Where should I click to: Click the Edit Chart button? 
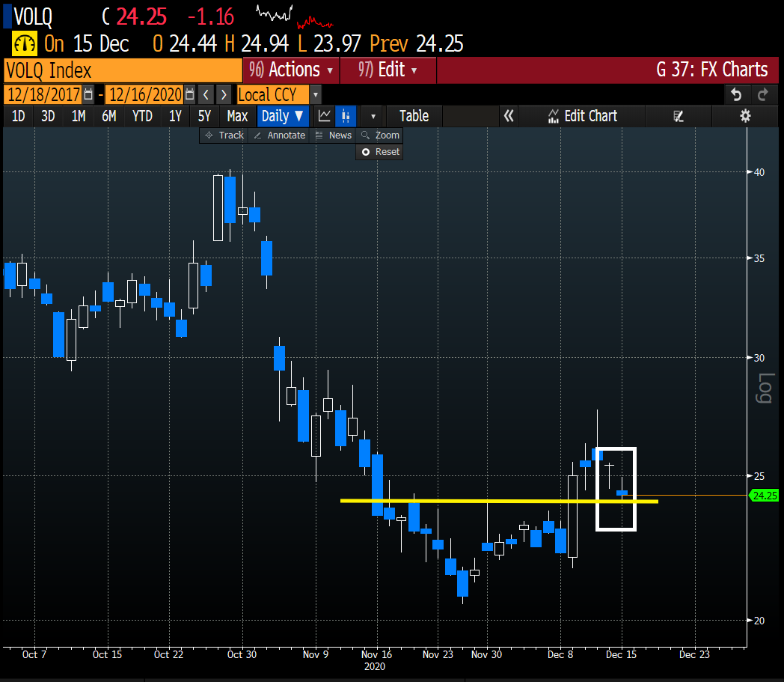[583, 116]
